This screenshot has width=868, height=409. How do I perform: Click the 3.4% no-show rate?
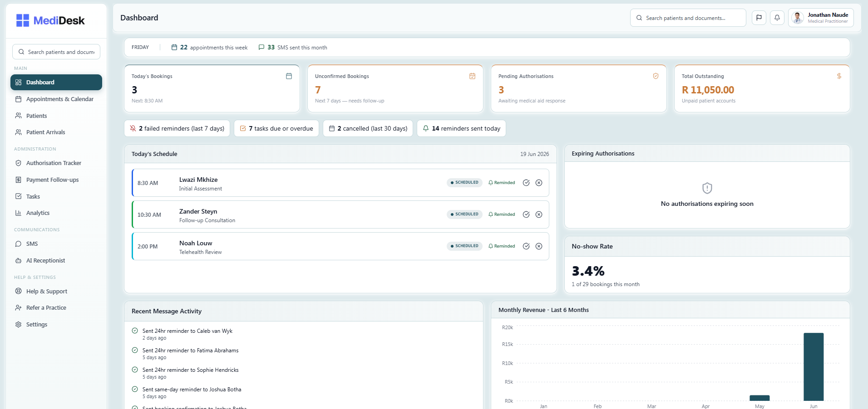tap(588, 271)
